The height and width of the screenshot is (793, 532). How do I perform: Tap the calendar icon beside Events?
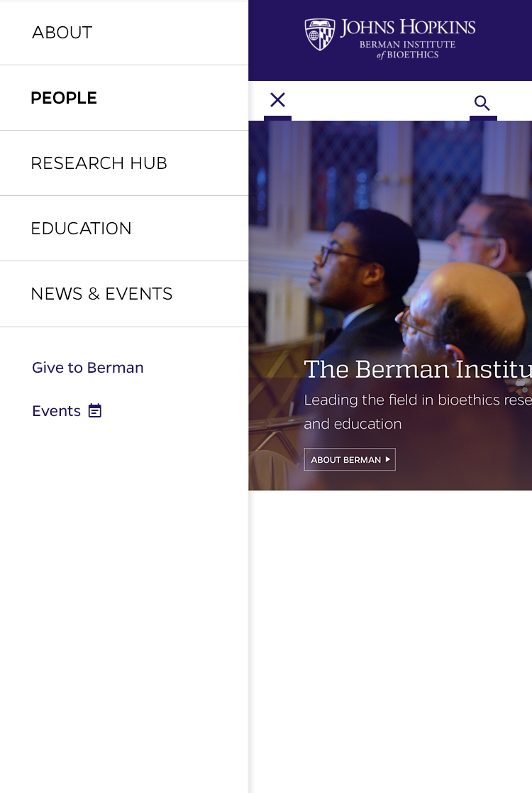pyautogui.click(x=95, y=410)
